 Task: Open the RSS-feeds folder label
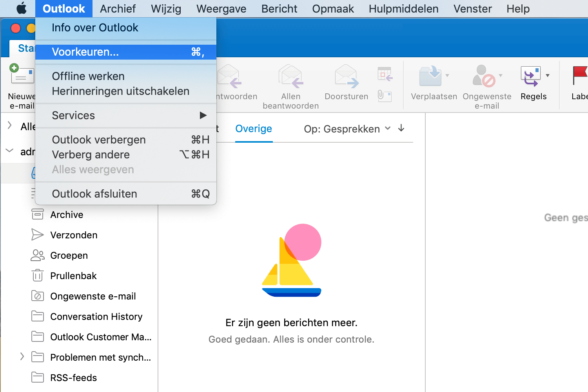tap(73, 377)
